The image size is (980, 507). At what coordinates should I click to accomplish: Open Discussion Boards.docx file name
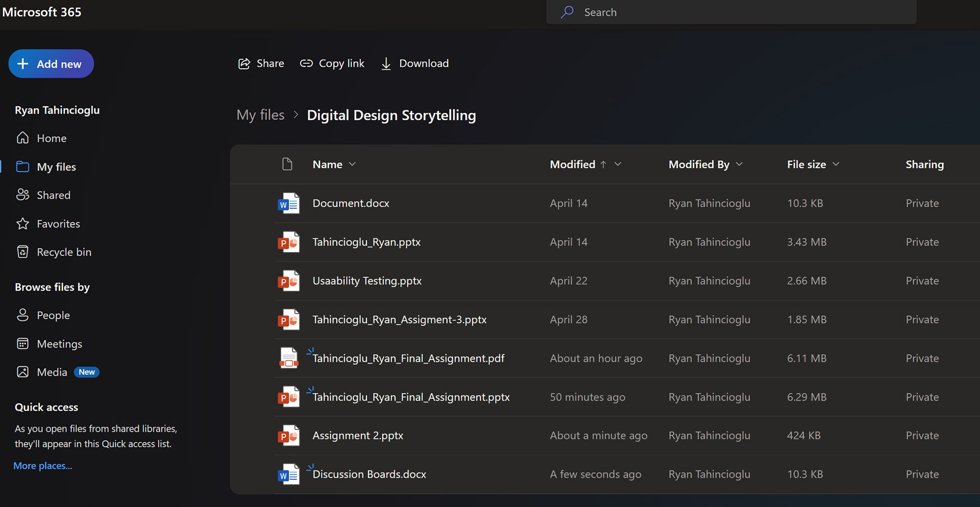(x=369, y=474)
